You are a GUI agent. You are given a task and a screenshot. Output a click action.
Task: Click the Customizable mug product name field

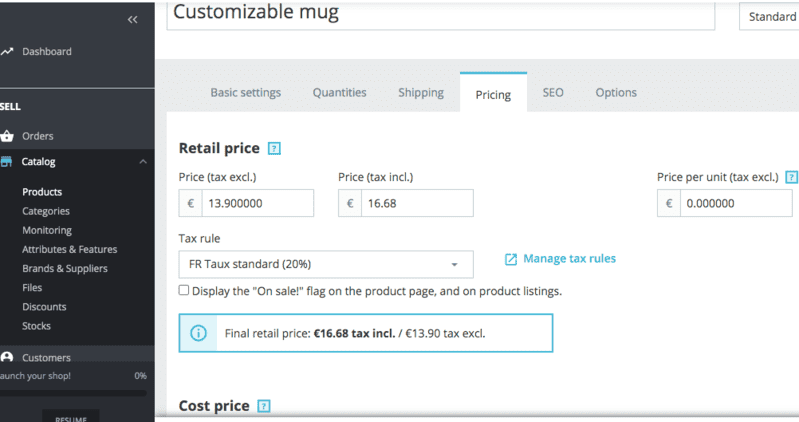[441, 15]
